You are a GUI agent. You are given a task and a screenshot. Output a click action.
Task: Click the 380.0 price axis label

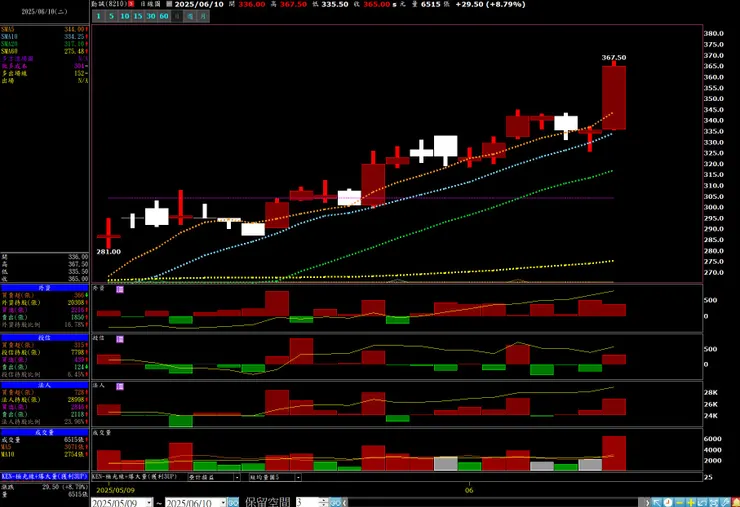(x=714, y=34)
